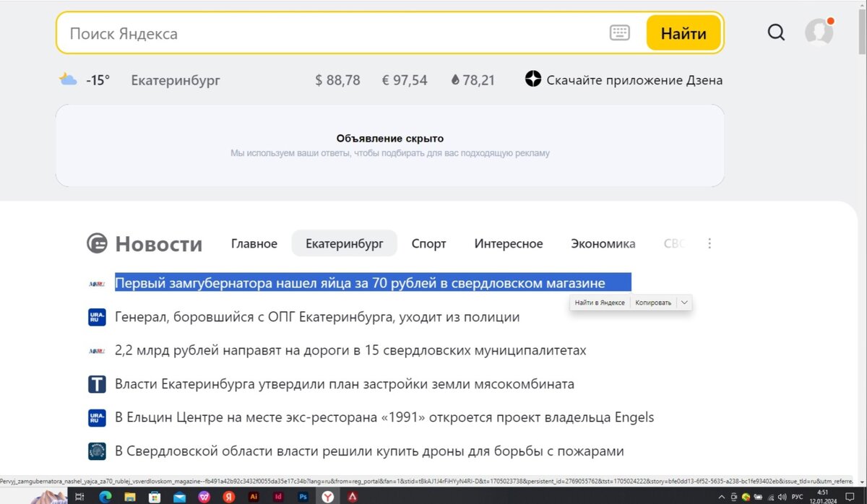The width and height of the screenshot is (867, 504).
Task: Open the red Yandex Я app in taskbar
Action: tap(229, 497)
